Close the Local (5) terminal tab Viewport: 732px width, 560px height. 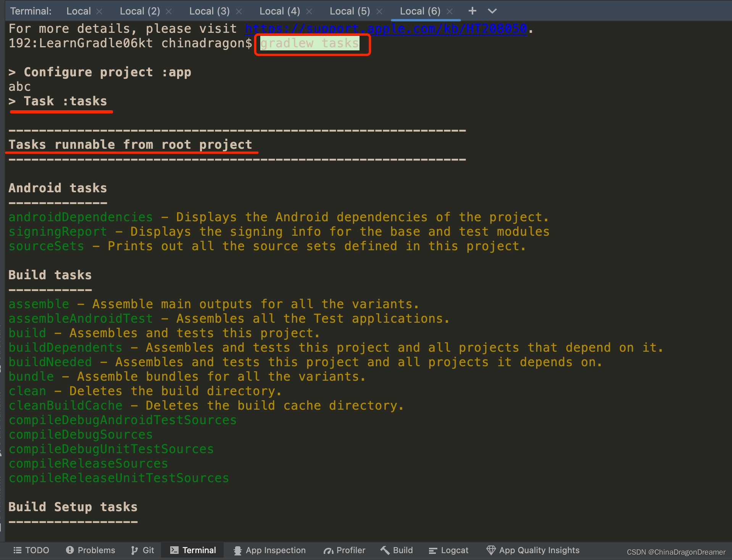tap(379, 11)
